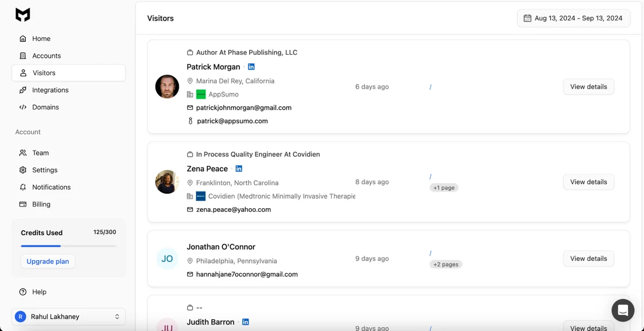Click the Credits Used progress bar

[69, 246]
